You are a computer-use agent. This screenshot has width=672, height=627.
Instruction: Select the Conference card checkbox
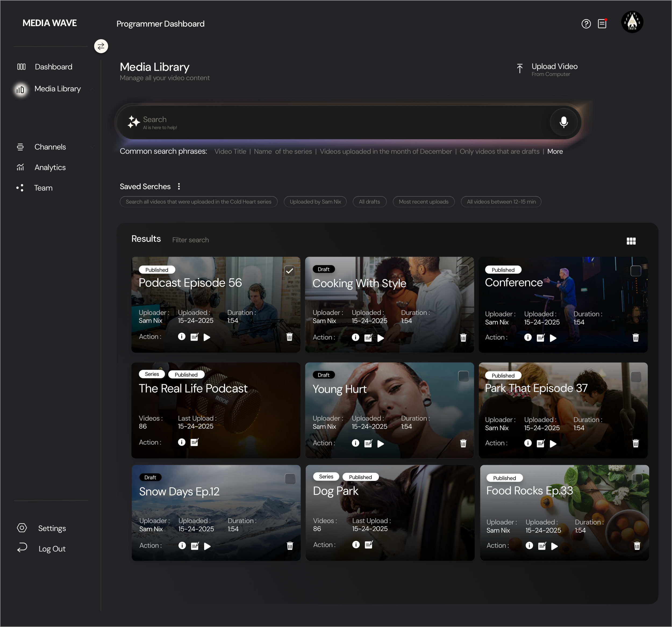coord(636,271)
